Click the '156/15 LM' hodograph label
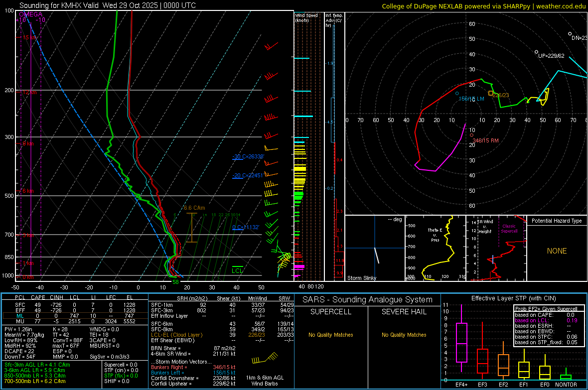The width and height of the screenshot is (588, 390). (x=471, y=99)
